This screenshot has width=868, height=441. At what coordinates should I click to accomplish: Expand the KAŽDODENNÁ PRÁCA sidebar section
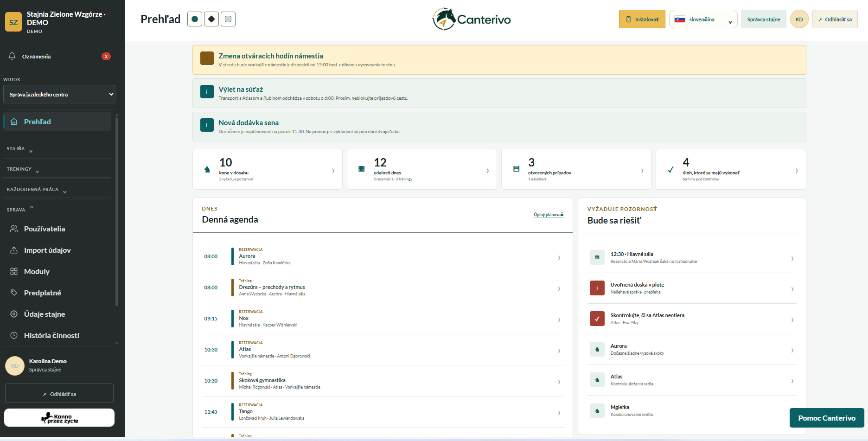pyautogui.click(x=57, y=189)
